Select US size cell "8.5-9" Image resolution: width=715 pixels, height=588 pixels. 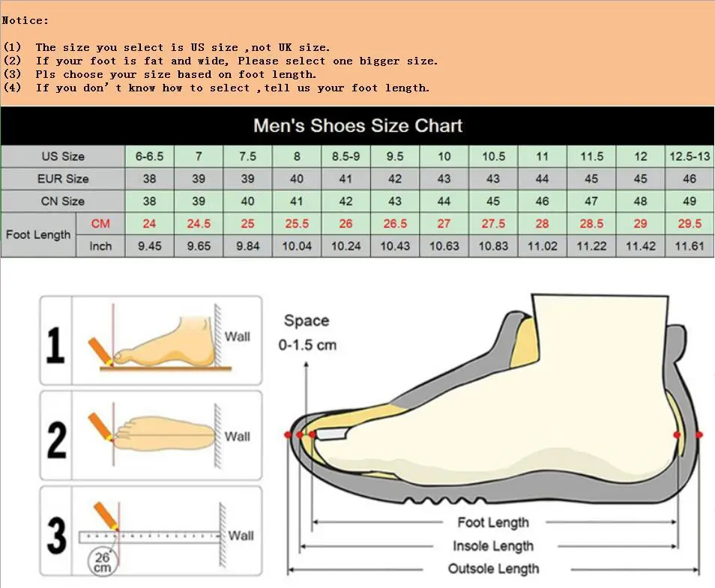click(x=346, y=157)
